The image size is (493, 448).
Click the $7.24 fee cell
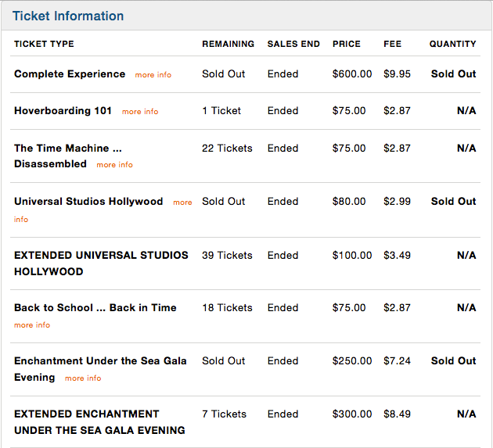[x=397, y=360]
